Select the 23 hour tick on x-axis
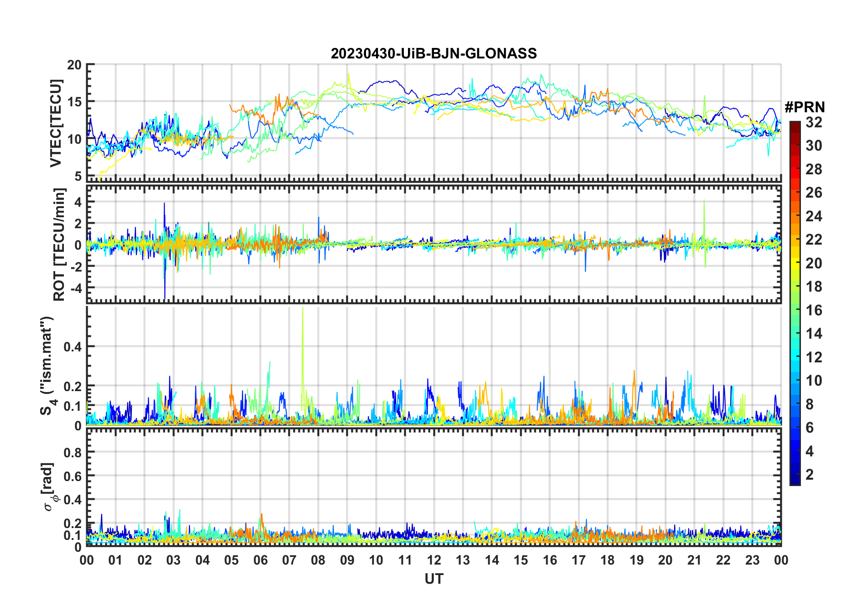 tap(752, 560)
